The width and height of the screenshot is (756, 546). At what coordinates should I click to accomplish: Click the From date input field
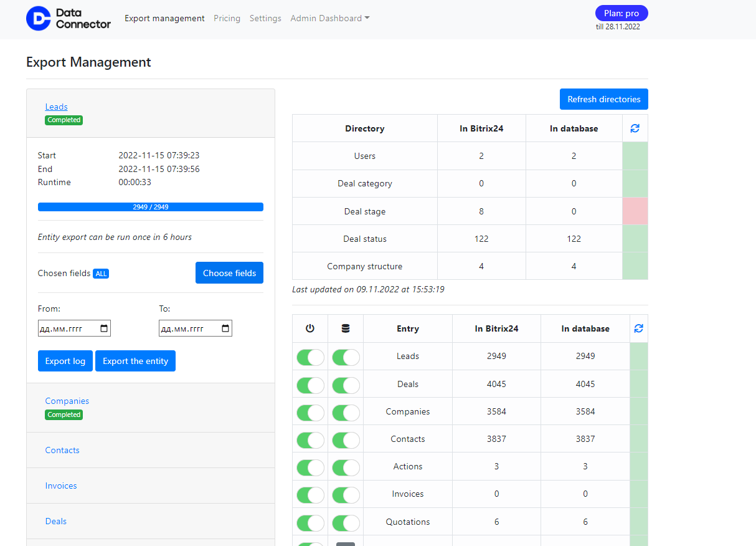[74, 328]
